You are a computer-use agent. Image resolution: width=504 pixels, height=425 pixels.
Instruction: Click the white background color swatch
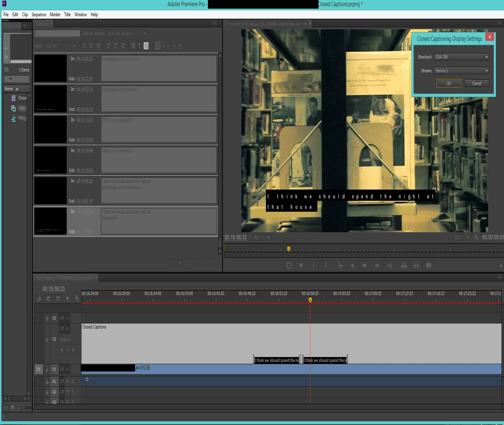[146, 46]
